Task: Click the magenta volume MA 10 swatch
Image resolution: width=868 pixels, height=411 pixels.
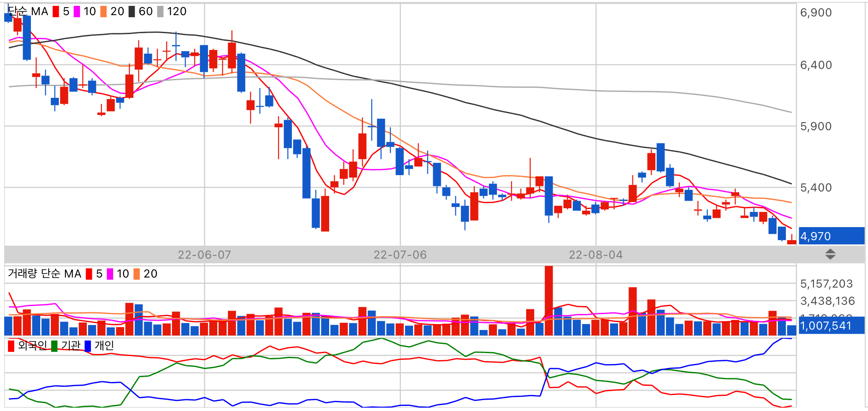Action: [110, 274]
